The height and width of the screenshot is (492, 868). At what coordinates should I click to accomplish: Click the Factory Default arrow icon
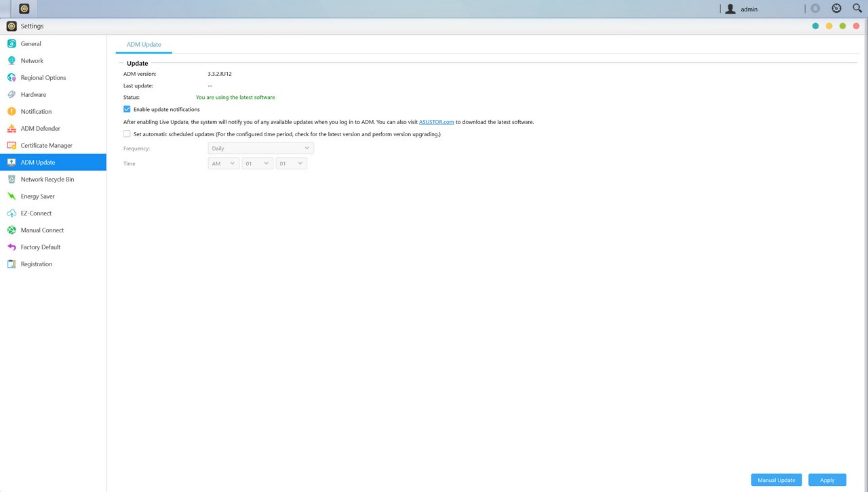click(12, 247)
